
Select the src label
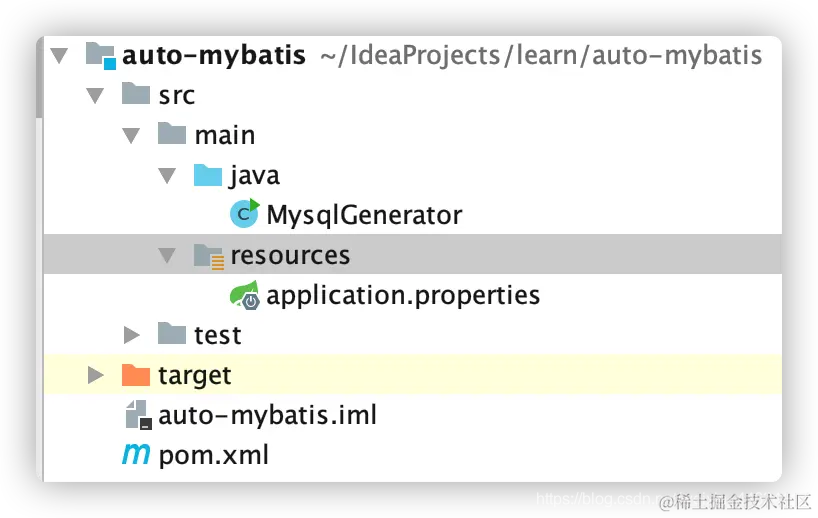[x=177, y=96]
